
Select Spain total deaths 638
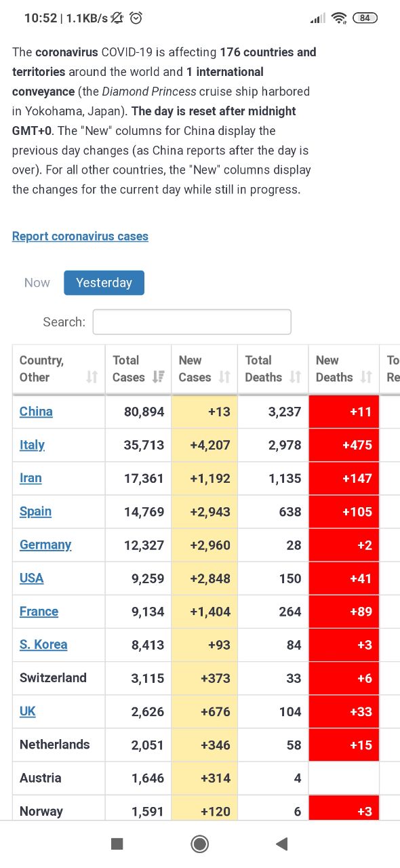(x=290, y=511)
